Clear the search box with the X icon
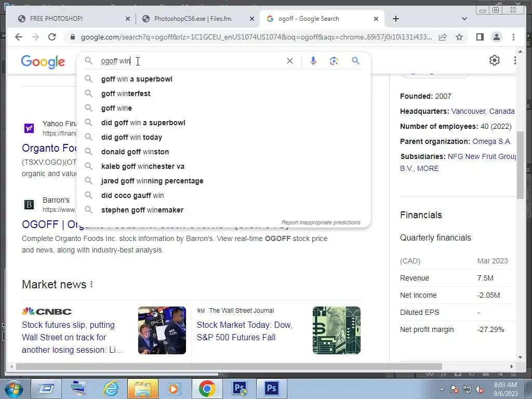The image size is (532, 399). 290,61
